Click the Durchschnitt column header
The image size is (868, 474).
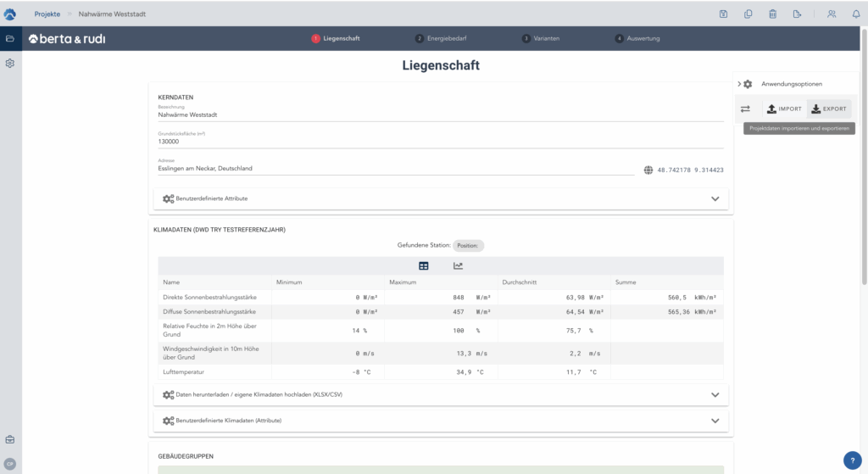pos(520,282)
